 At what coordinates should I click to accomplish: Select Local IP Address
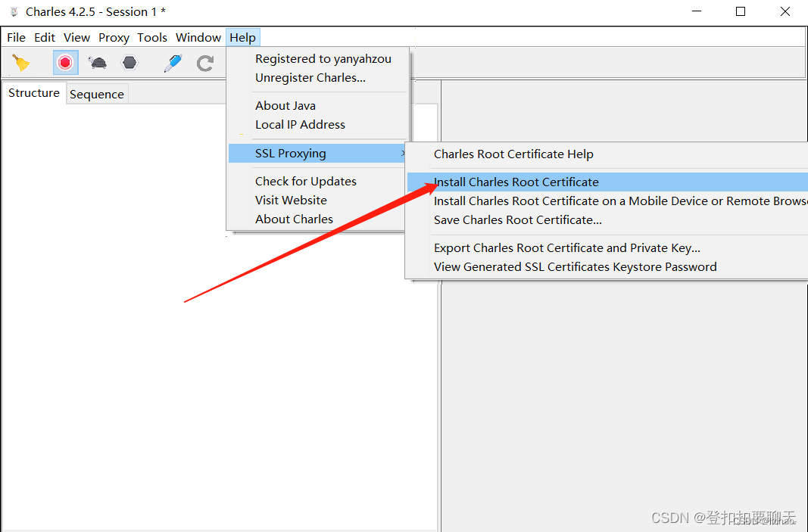(318, 125)
